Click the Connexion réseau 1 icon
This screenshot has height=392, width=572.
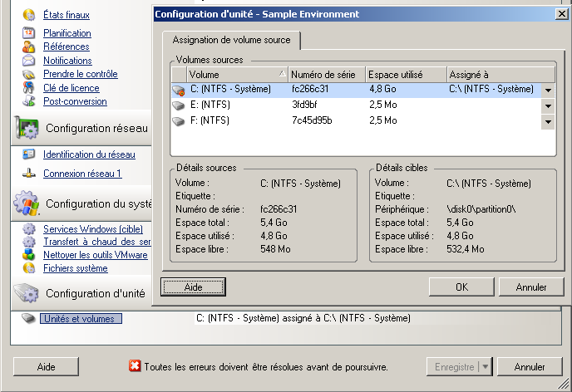click(29, 173)
